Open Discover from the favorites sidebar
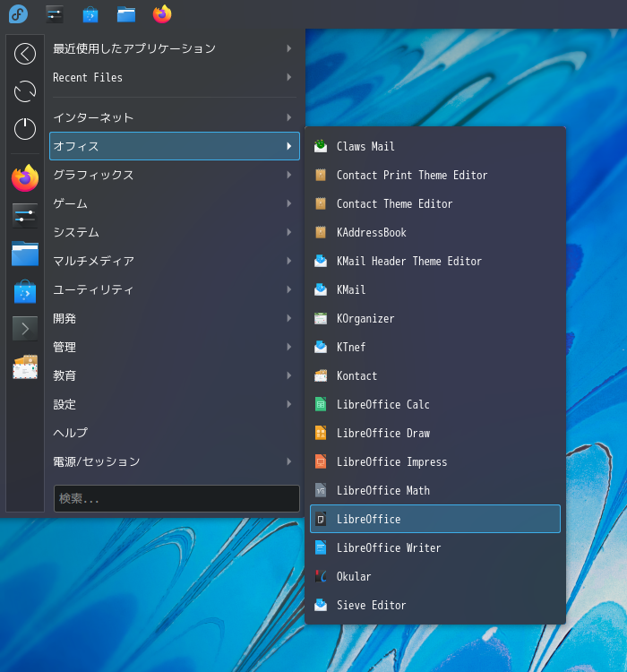The width and height of the screenshot is (627, 672). click(25, 291)
